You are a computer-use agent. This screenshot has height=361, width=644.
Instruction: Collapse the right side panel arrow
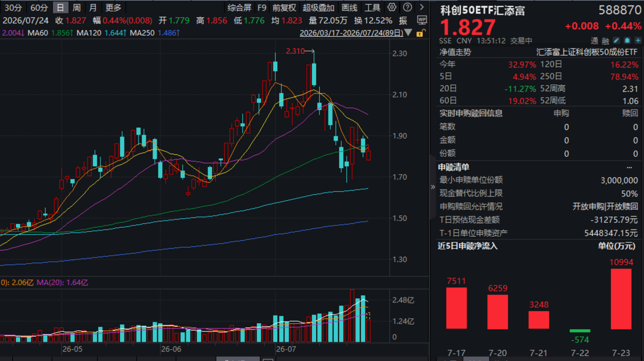pyautogui.click(x=433, y=187)
